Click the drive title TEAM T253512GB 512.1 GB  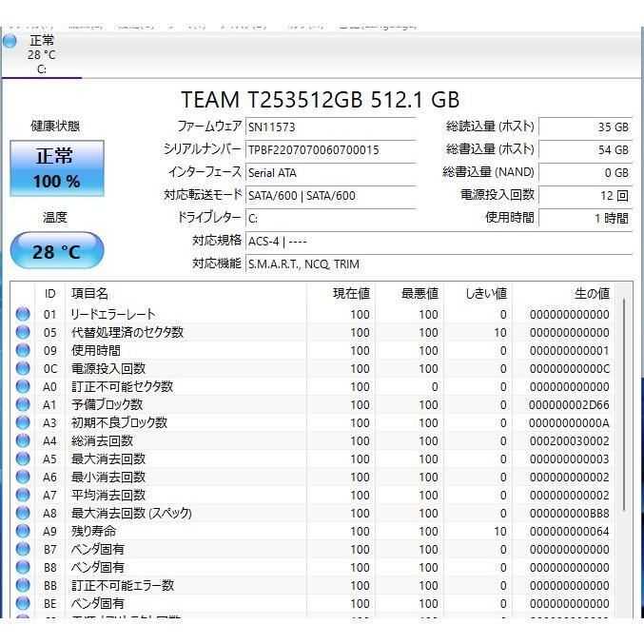(320, 99)
